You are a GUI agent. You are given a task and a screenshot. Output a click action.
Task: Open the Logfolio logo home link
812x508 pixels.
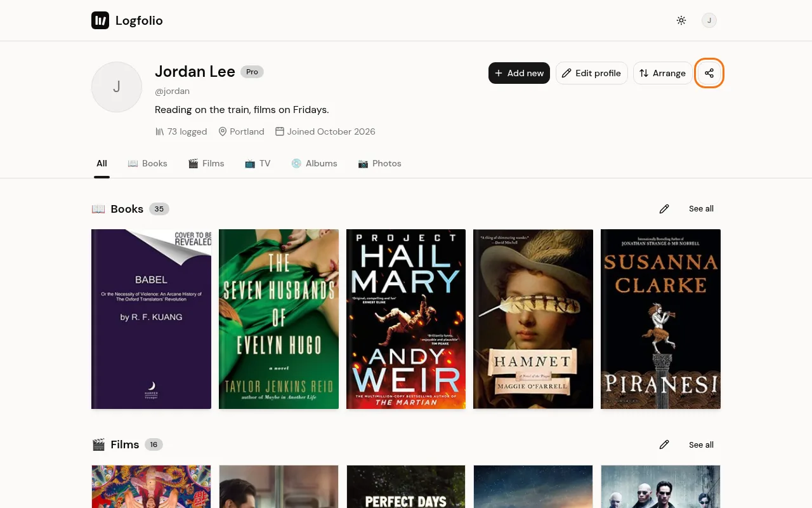(x=127, y=21)
